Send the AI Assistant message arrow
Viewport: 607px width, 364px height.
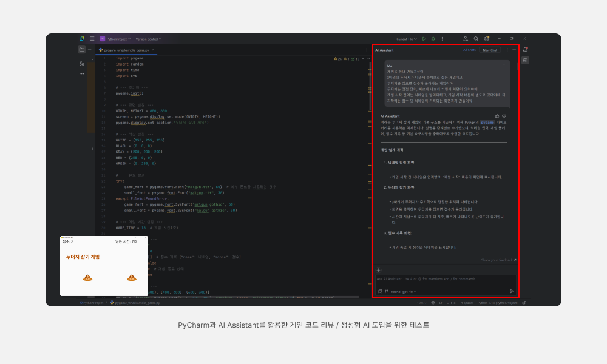click(x=512, y=291)
